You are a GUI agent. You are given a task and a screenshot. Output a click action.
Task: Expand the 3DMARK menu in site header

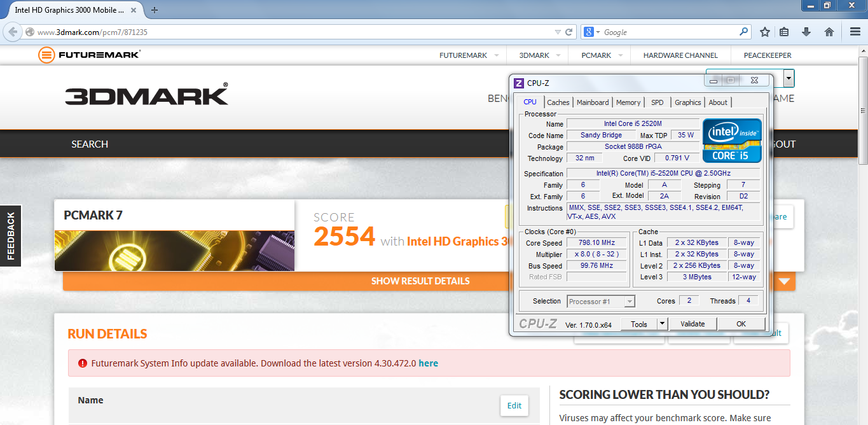[x=558, y=55]
